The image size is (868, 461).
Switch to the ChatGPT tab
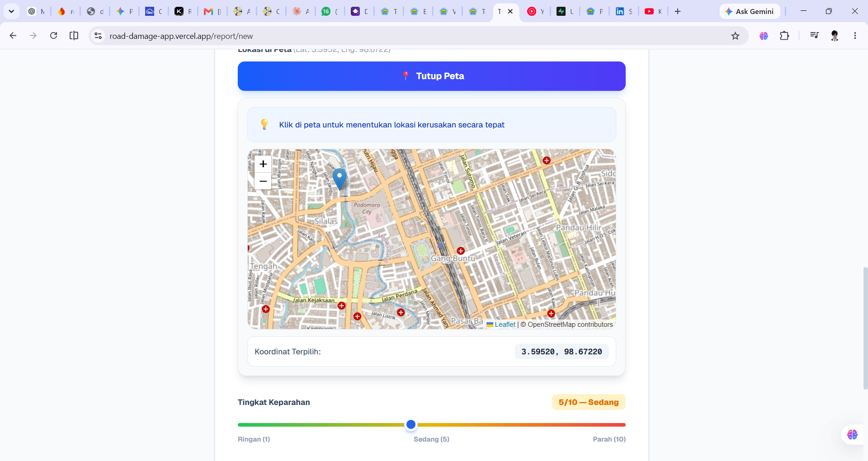click(x=36, y=11)
